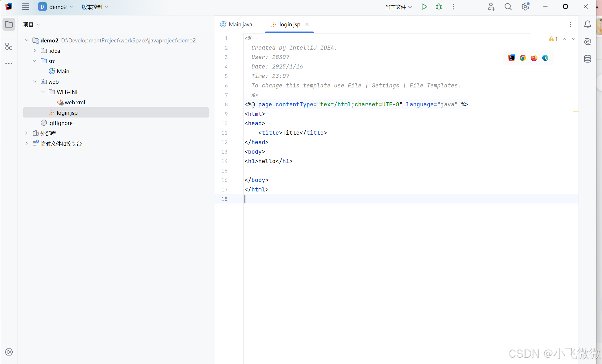Expand the .idea folder

35,51
